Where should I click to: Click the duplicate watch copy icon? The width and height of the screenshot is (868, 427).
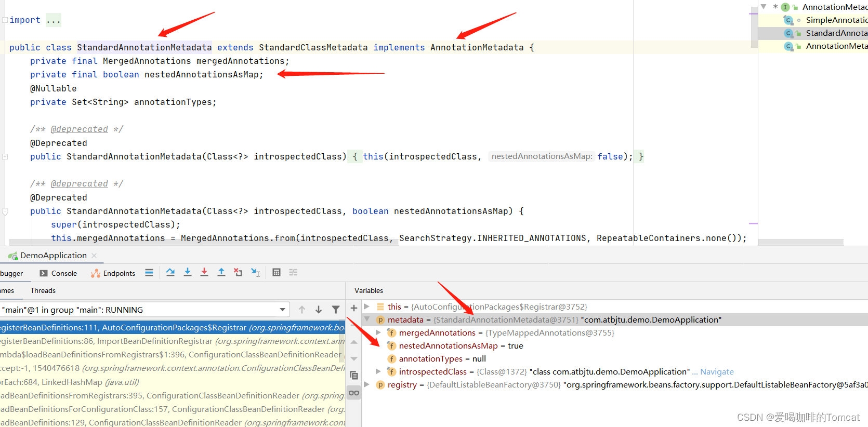354,375
